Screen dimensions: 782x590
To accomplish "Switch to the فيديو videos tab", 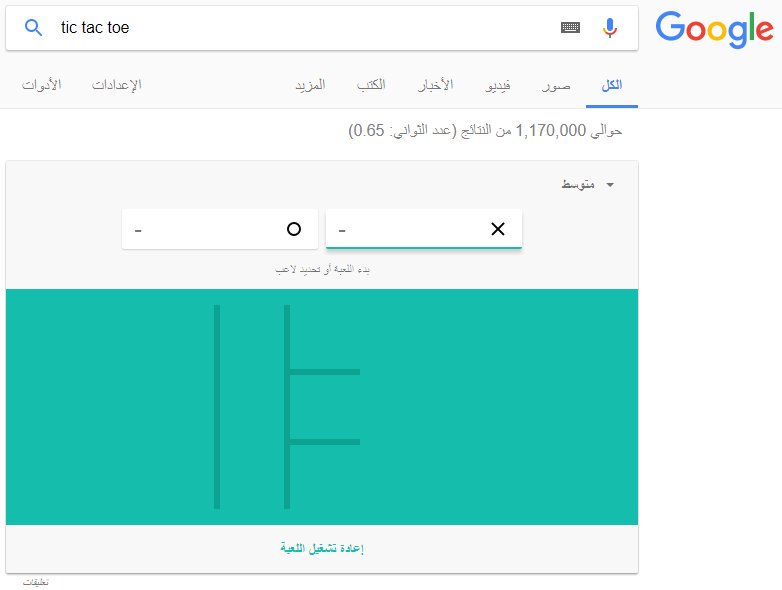I will click(x=498, y=85).
